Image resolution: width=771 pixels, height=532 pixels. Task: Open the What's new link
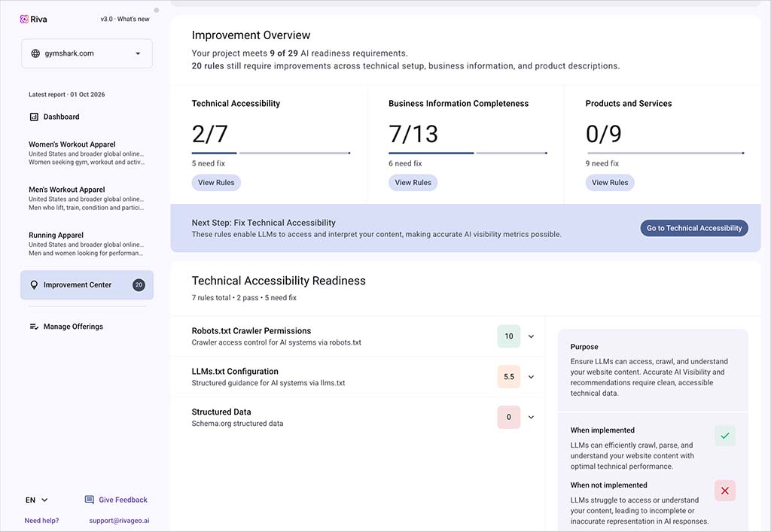(133, 19)
